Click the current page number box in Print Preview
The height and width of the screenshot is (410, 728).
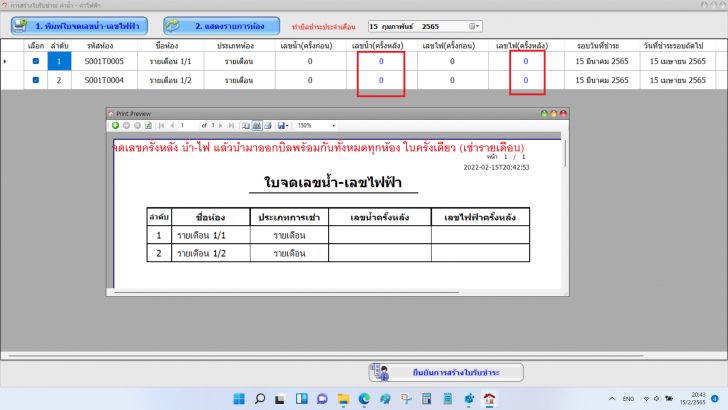(x=188, y=125)
